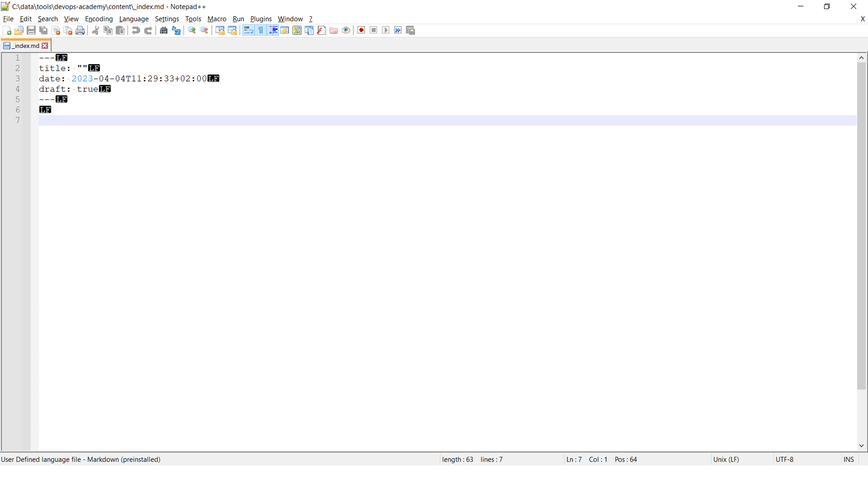The width and height of the screenshot is (868, 488).
Task: Open the Plugins menu
Action: (260, 19)
